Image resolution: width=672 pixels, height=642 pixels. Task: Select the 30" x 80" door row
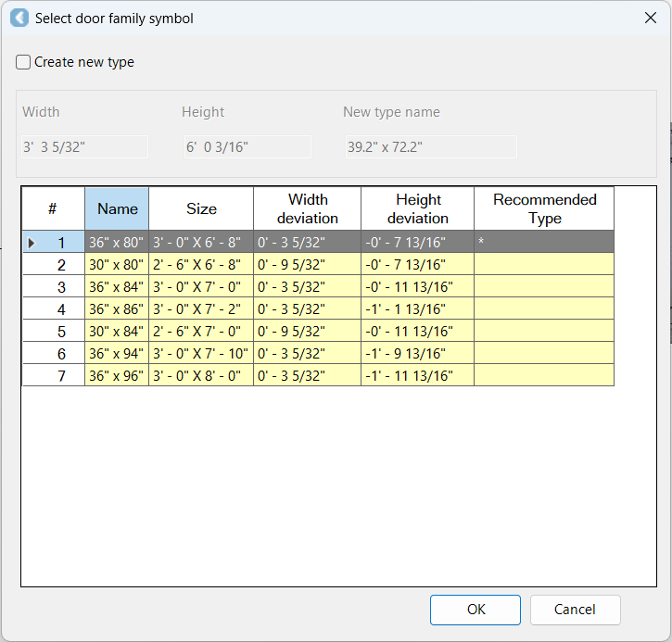pos(117,265)
